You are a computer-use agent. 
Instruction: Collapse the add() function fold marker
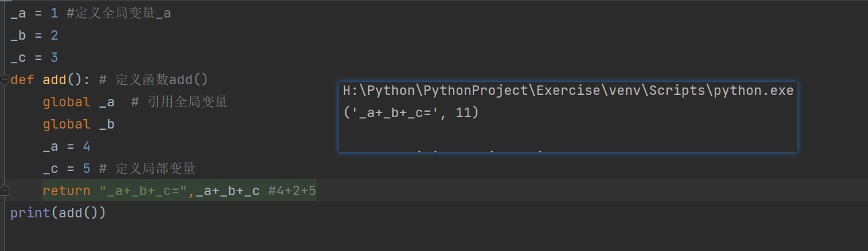pyautogui.click(x=5, y=79)
